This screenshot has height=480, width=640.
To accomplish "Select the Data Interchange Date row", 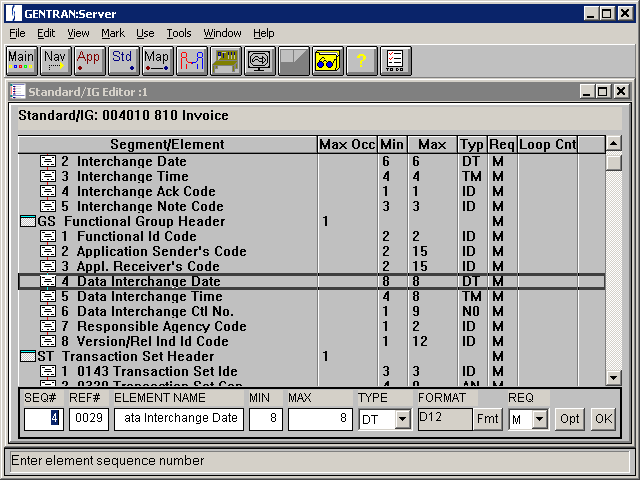I will click(x=311, y=282).
